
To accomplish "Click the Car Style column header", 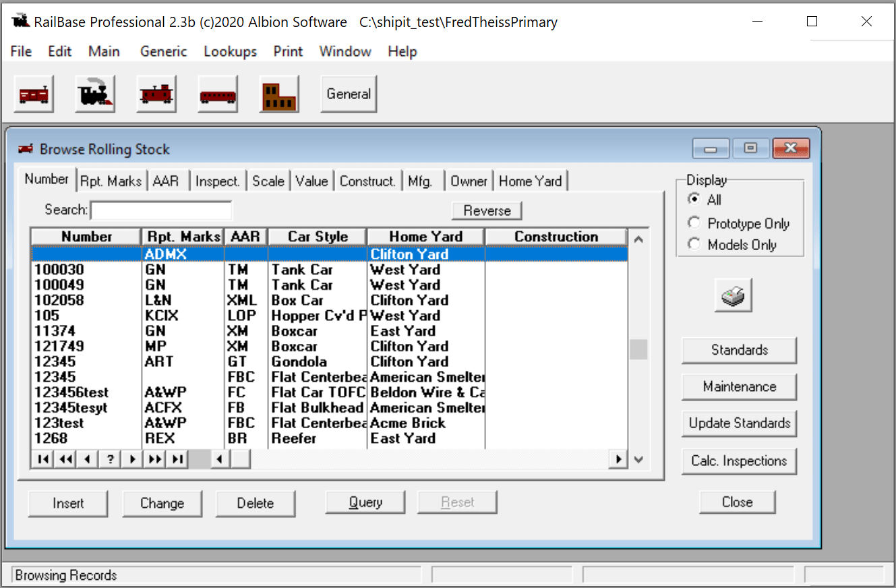I will point(318,237).
